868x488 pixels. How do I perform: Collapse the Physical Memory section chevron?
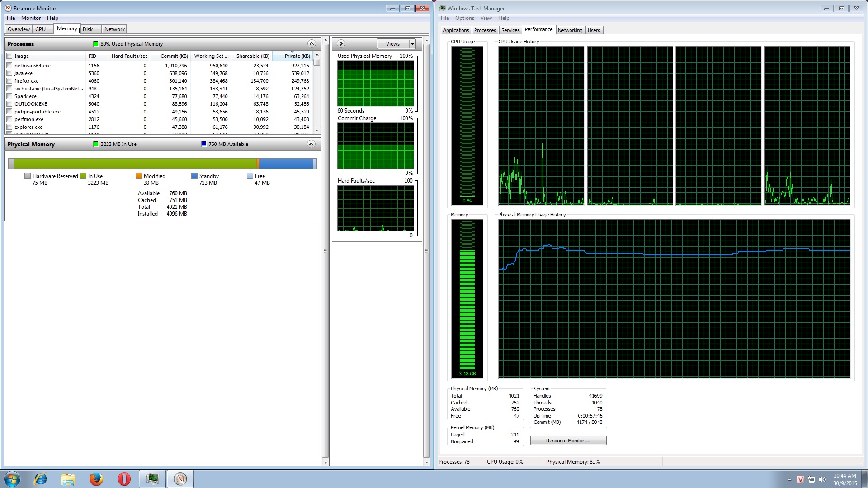click(311, 144)
